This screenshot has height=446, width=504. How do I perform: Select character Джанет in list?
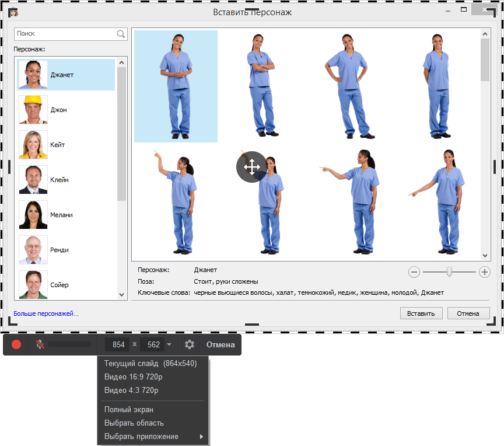click(66, 75)
